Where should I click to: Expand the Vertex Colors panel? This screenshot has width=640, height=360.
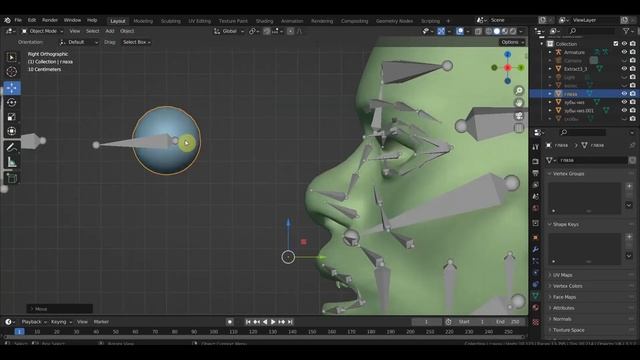coord(567,286)
